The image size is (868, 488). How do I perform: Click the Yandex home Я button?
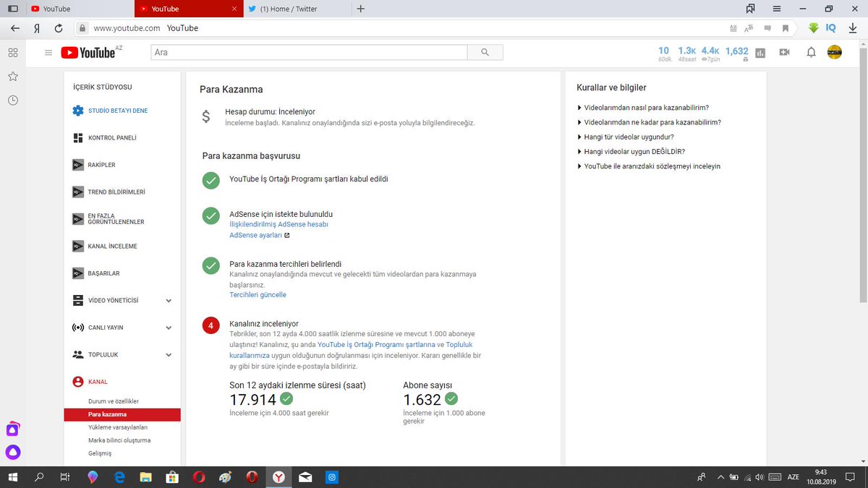coord(36,27)
